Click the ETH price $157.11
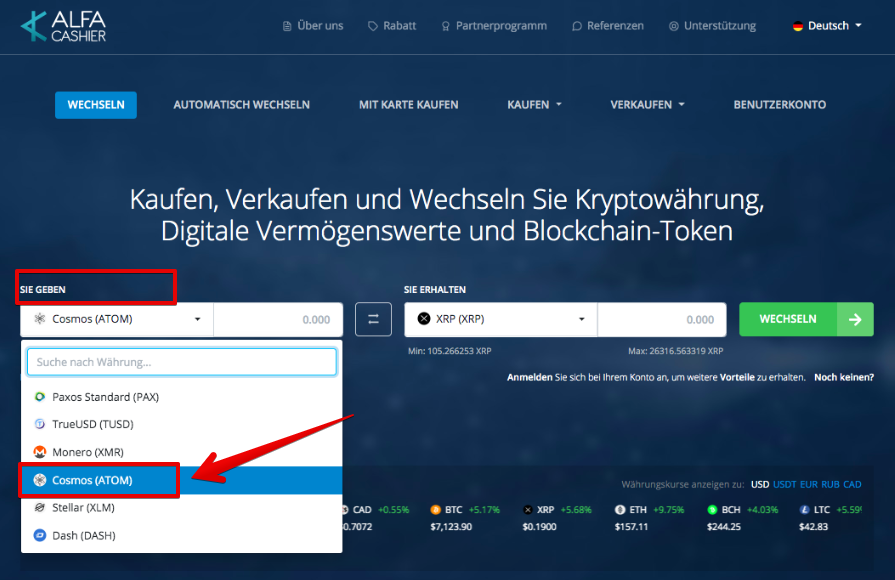The width and height of the screenshot is (895, 580). click(x=631, y=526)
